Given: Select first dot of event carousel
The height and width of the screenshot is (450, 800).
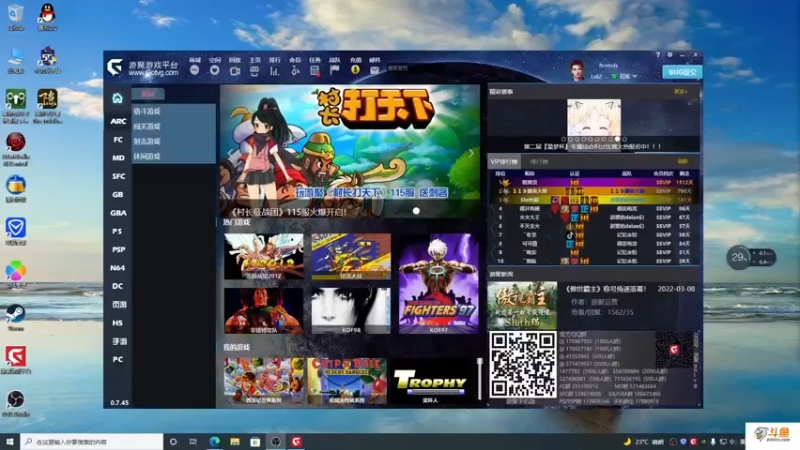Looking at the screenshot, I should click(563, 139).
